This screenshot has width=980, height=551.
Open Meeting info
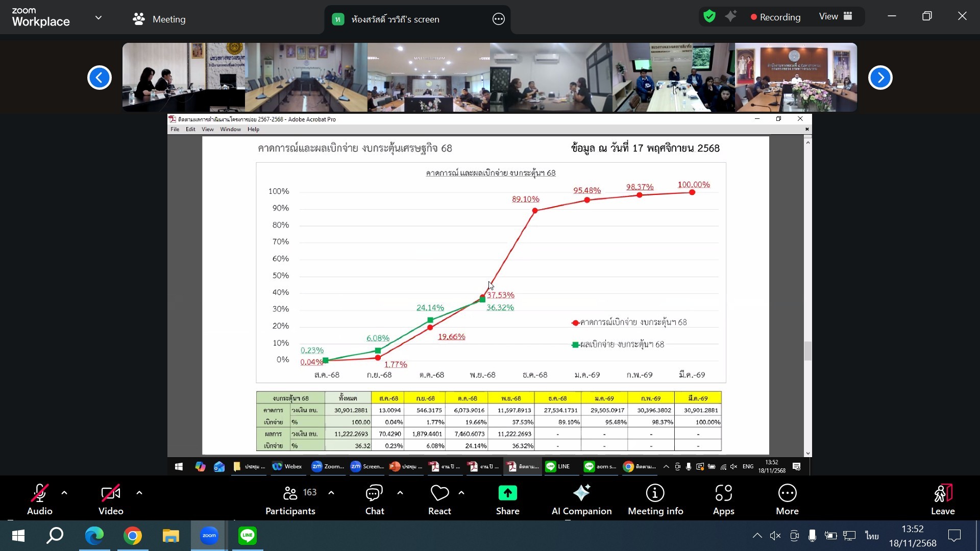click(655, 493)
